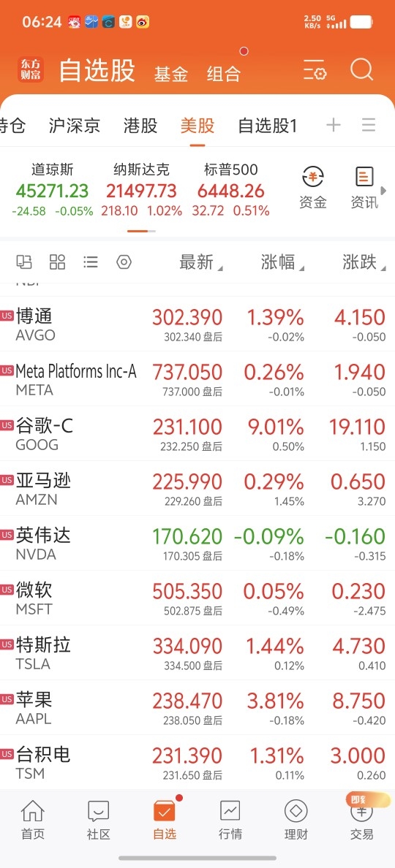Tap the 资金 capital flow icon
The width and height of the screenshot is (395, 868).
[x=313, y=189]
